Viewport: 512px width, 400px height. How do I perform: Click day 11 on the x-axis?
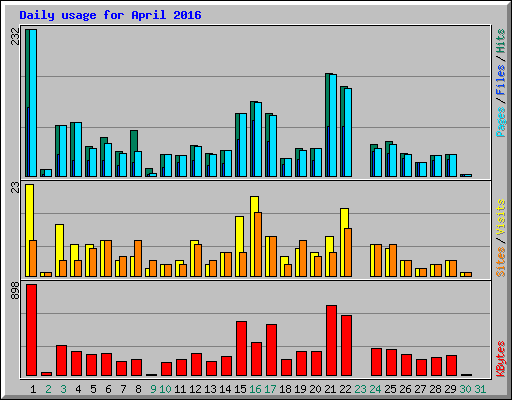180,389
